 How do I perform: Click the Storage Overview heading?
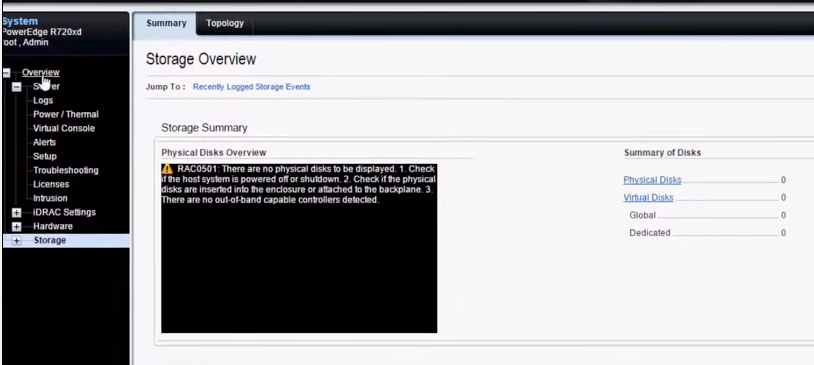201,59
